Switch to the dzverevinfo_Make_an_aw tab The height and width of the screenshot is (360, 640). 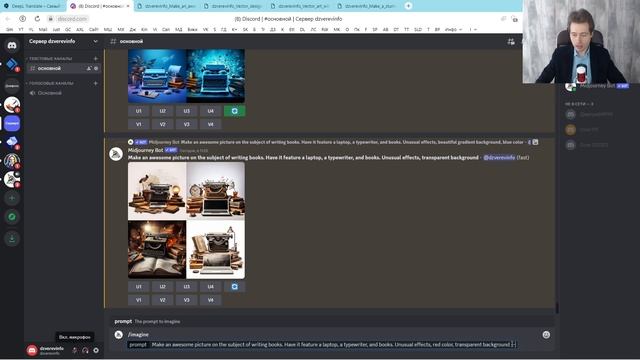pos(167,6)
